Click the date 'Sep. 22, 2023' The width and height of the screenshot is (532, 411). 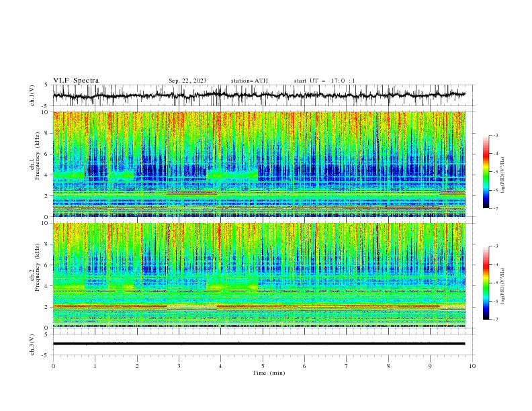(187, 81)
